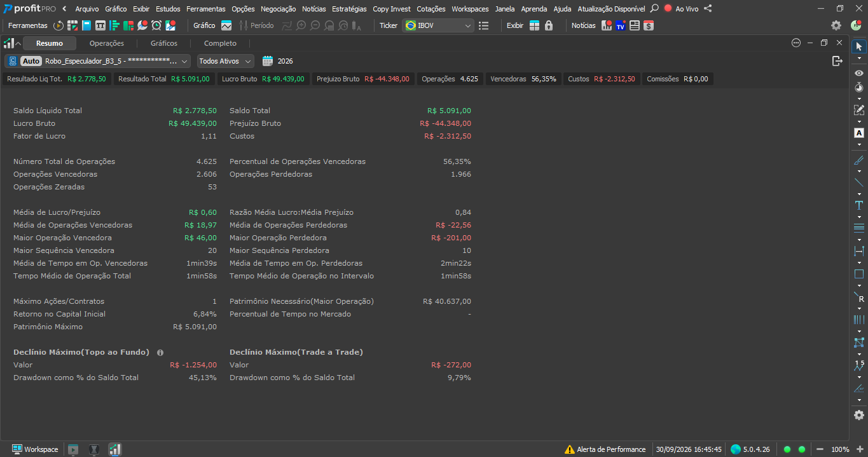The image size is (868, 457).
Task: Open the dollar calendar news icon
Action: coord(649,25)
